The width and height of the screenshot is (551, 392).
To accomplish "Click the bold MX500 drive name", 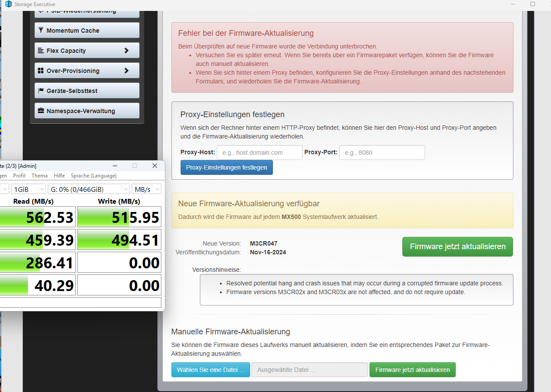I will [x=291, y=217].
